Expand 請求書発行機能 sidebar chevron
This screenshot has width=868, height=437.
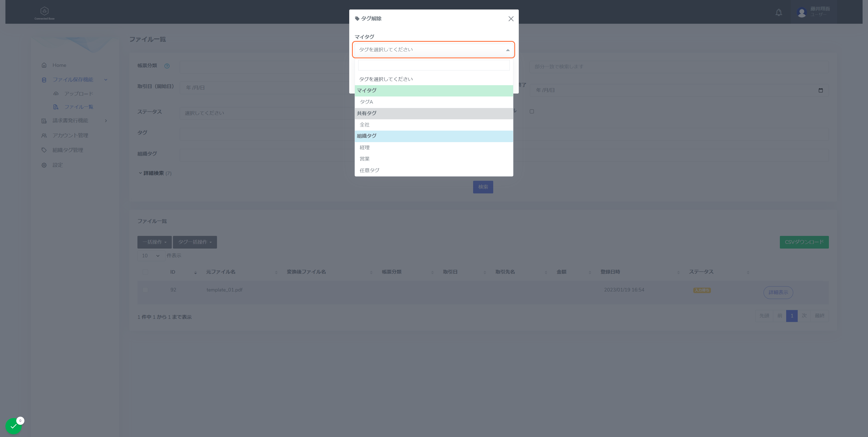tap(106, 121)
